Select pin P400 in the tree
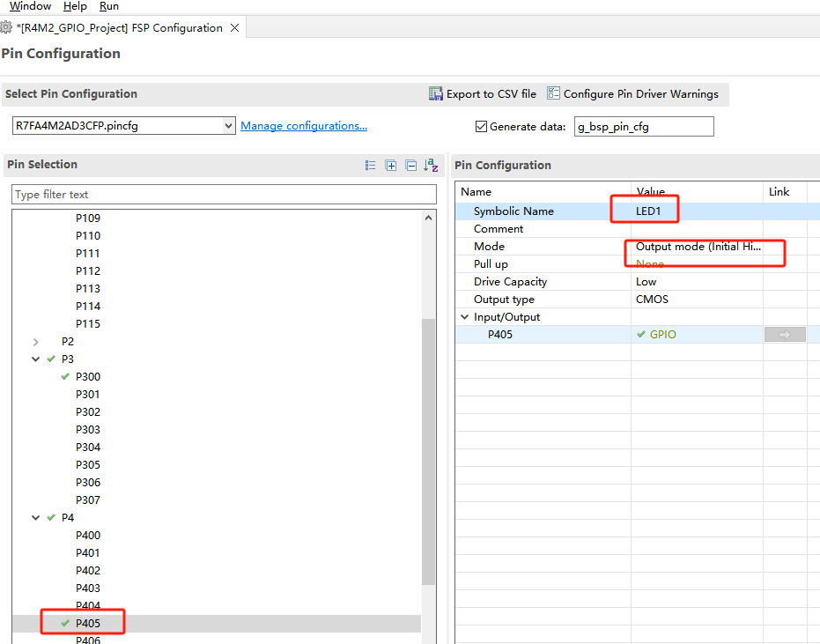 (88, 535)
